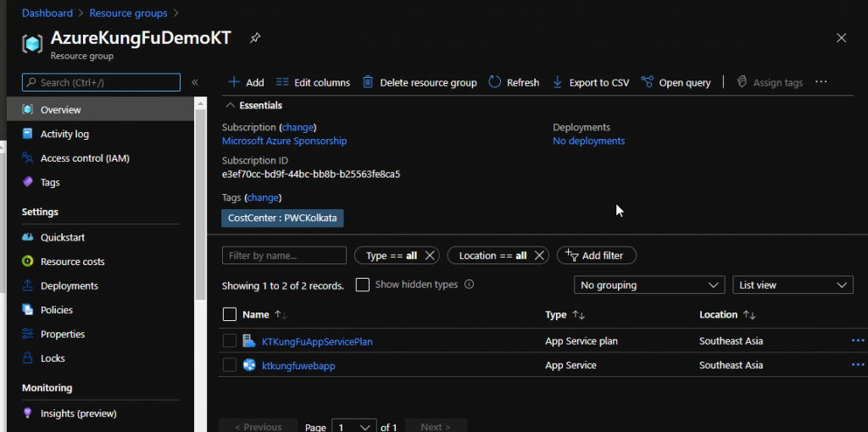Open the more options ellipsis in toolbar
The width and height of the screenshot is (868, 432).
[821, 82]
